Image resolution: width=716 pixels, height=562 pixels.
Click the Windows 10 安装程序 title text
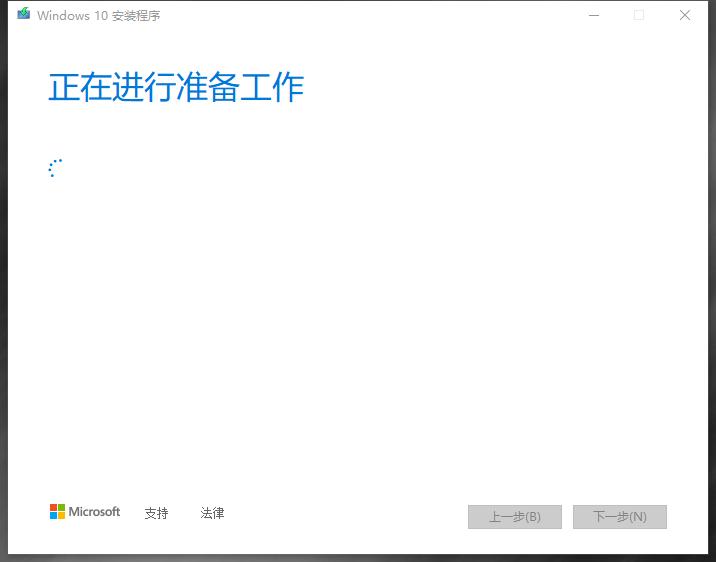[x=99, y=16]
